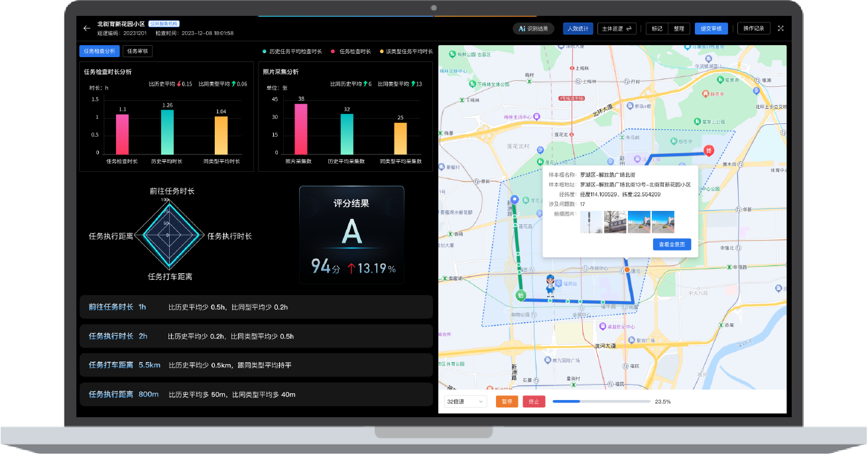Open the 32倍速 playback speed dropdown
868x455 pixels.
[x=466, y=401]
